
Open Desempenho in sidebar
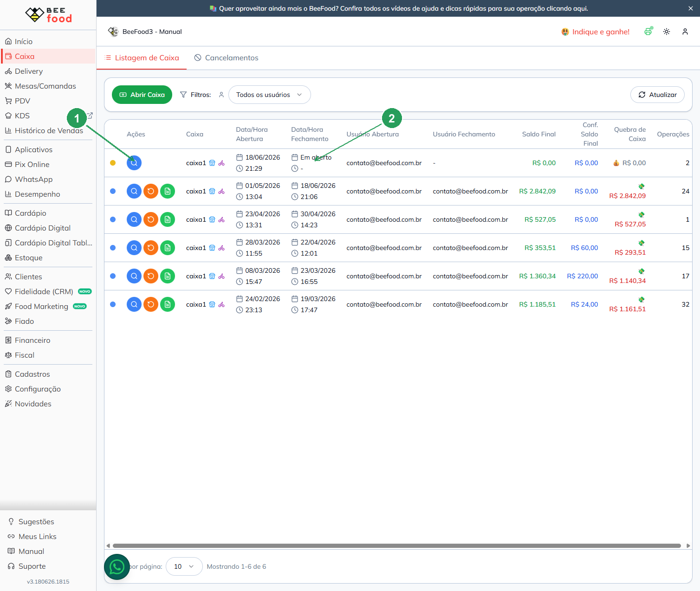point(48,194)
